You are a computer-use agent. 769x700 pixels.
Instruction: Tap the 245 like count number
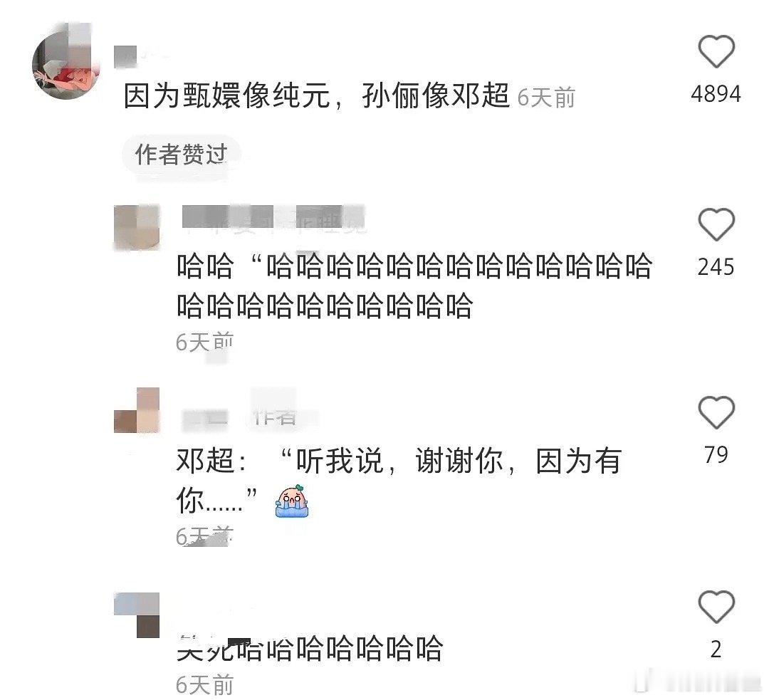click(x=716, y=267)
